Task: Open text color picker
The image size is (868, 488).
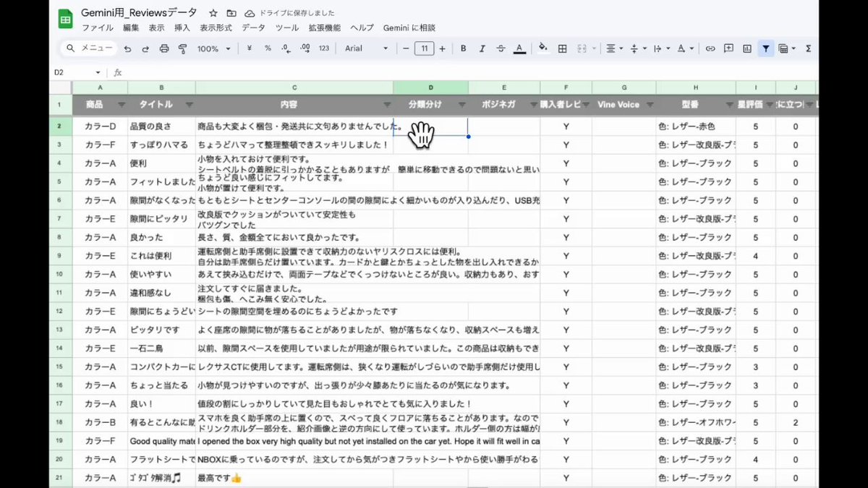Action: (x=519, y=48)
